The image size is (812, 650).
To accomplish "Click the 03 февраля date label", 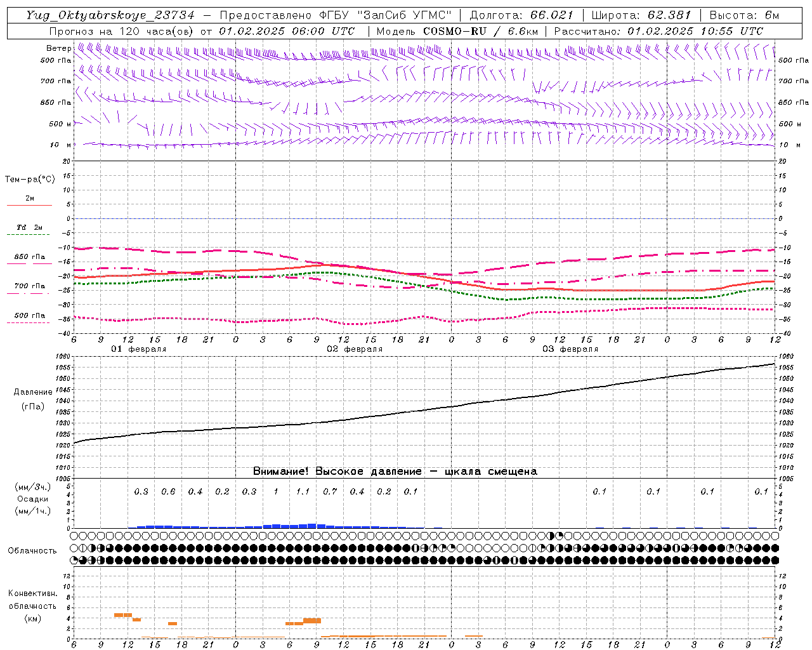I will 570,349.
